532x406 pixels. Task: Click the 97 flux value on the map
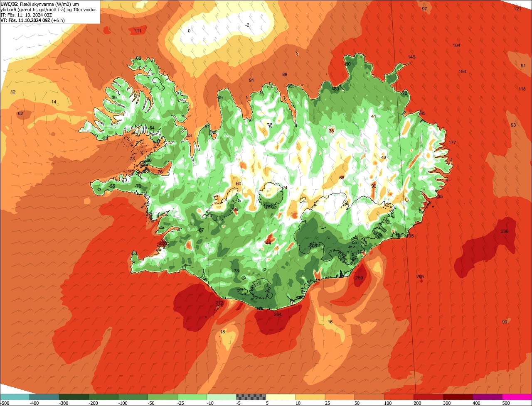(424, 9)
